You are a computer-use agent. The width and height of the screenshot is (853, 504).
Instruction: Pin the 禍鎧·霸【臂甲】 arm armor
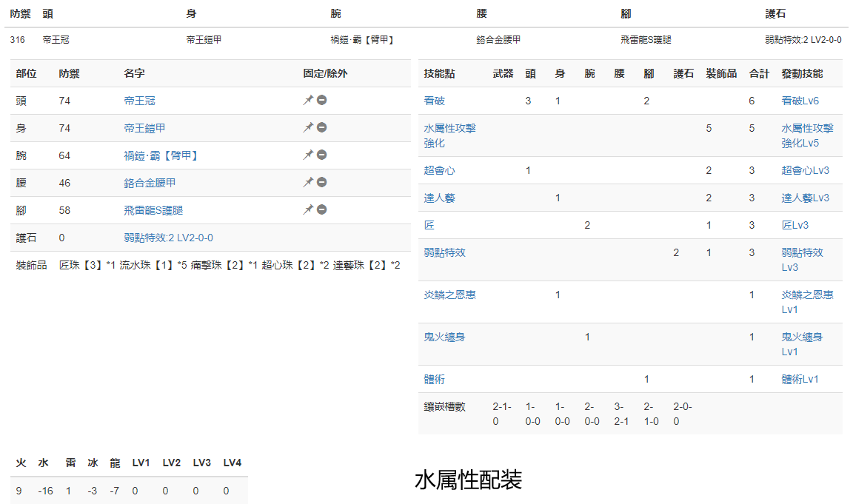coord(308,155)
